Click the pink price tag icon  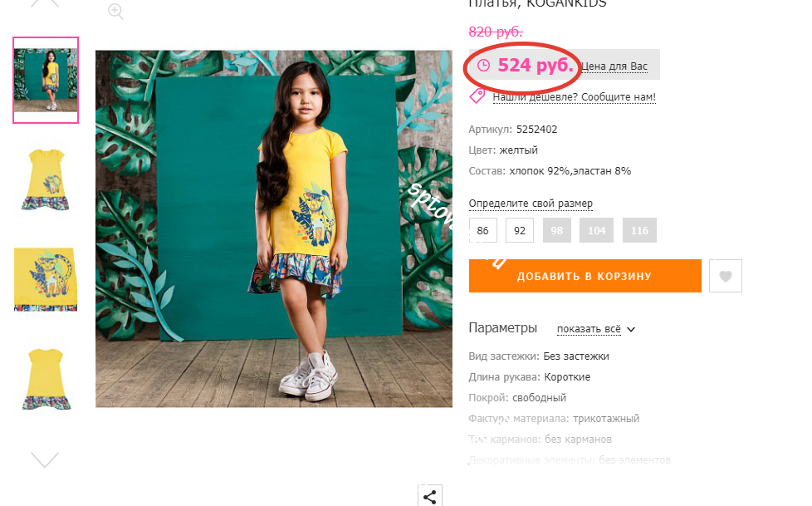pos(477,96)
